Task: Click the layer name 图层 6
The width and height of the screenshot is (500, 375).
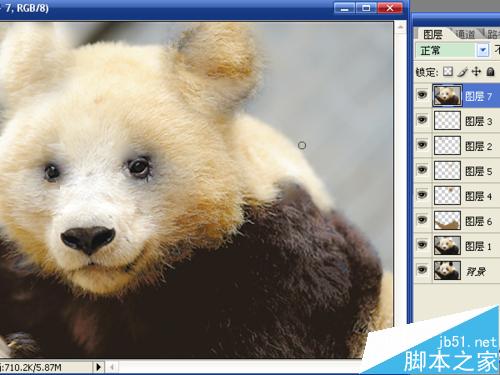Action: pyautogui.click(x=478, y=221)
